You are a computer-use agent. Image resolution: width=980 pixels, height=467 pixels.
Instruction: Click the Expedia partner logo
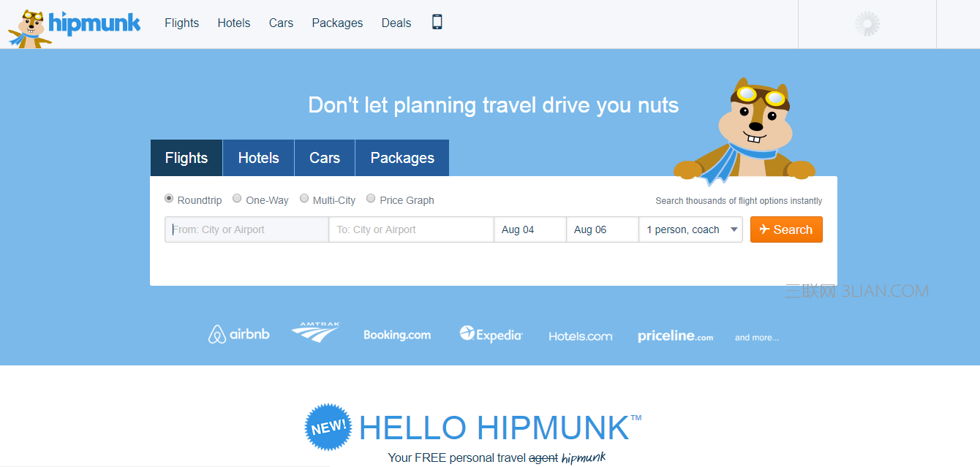[491, 334]
